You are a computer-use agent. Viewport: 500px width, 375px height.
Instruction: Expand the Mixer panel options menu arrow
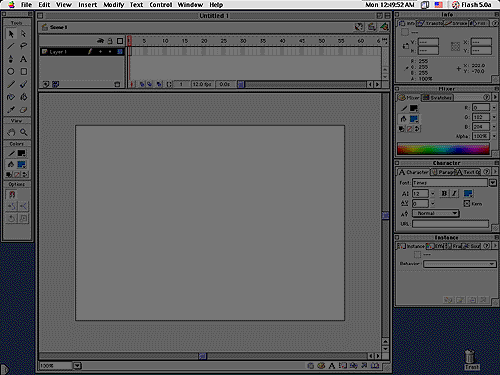click(495, 97)
